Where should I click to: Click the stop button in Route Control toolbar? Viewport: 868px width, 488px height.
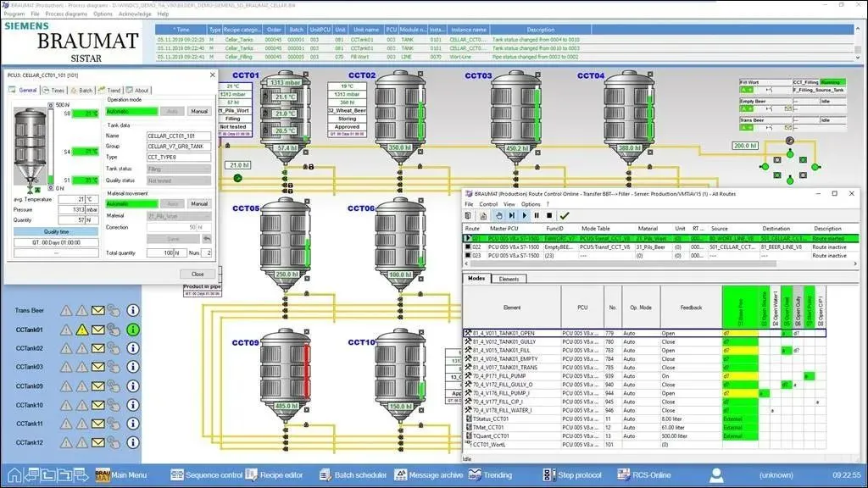tap(549, 216)
